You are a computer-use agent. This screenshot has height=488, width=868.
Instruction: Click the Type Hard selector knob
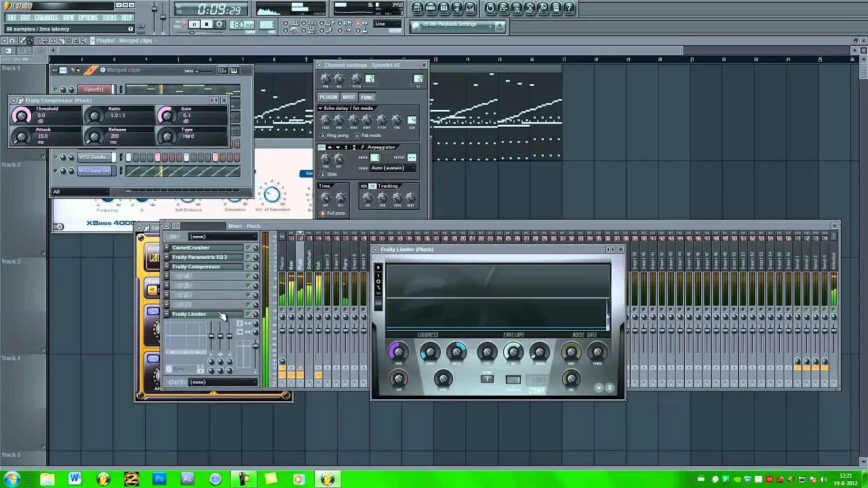pyautogui.click(x=166, y=137)
